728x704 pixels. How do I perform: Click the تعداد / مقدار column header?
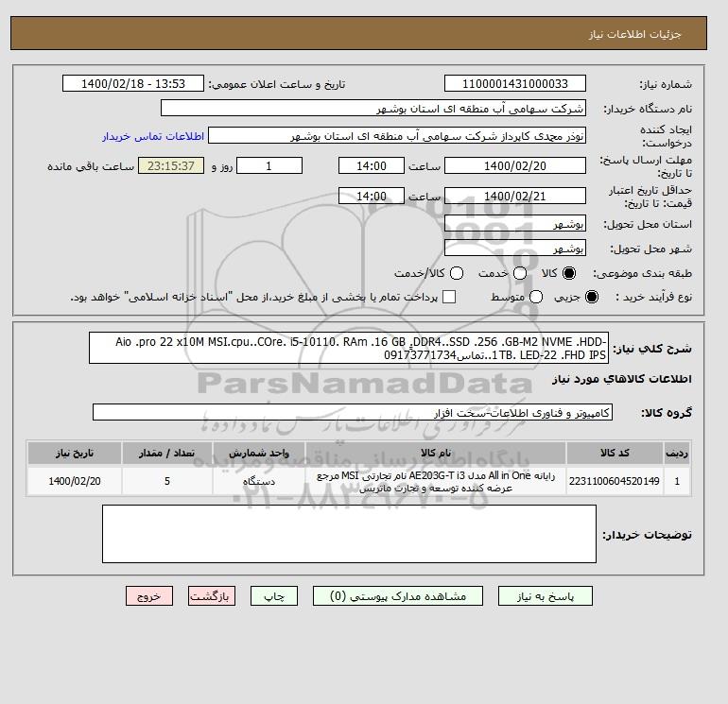coord(167,453)
